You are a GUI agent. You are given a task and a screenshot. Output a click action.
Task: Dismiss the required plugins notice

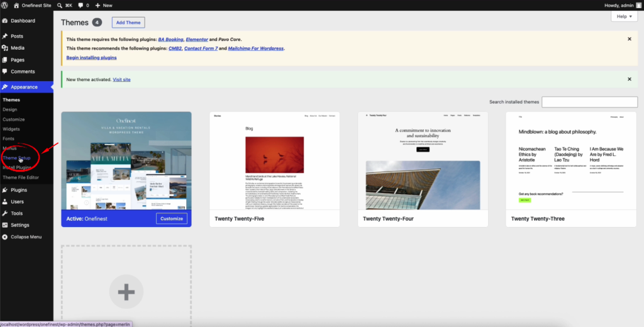tap(629, 39)
